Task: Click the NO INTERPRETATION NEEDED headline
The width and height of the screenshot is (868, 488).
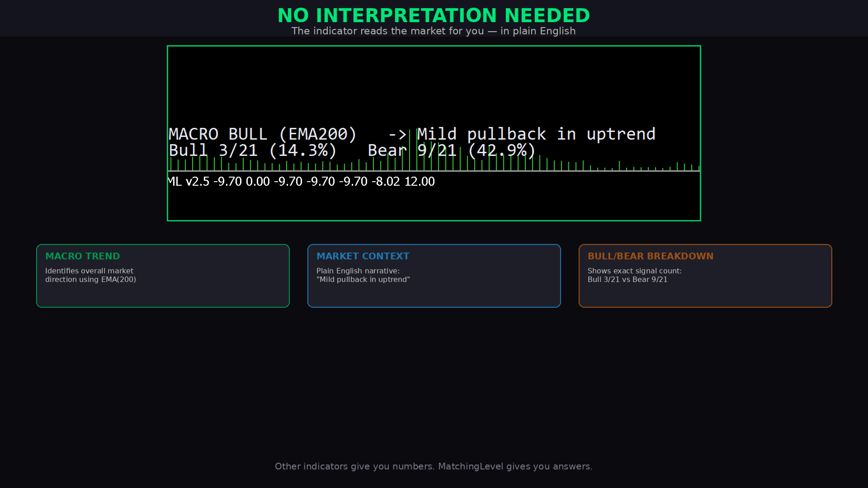Action: (x=433, y=16)
